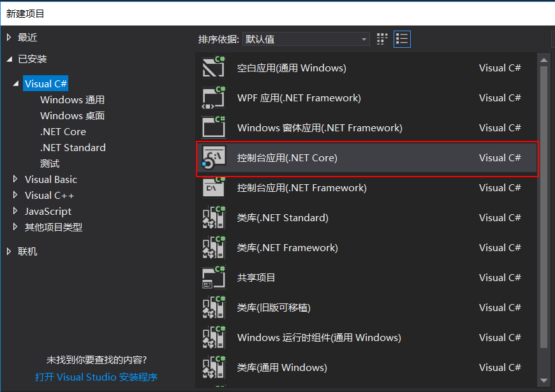Select Windows 桌面 category
This screenshot has width=555, height=392.
point(72,116)
